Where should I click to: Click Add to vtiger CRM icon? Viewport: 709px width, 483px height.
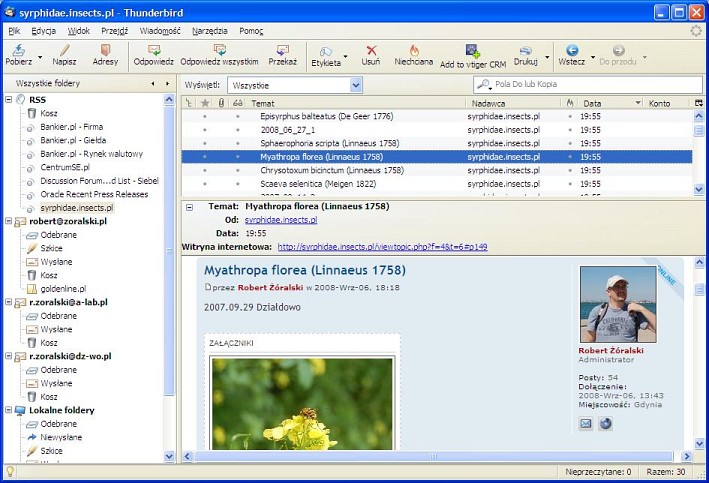[473, 50]
